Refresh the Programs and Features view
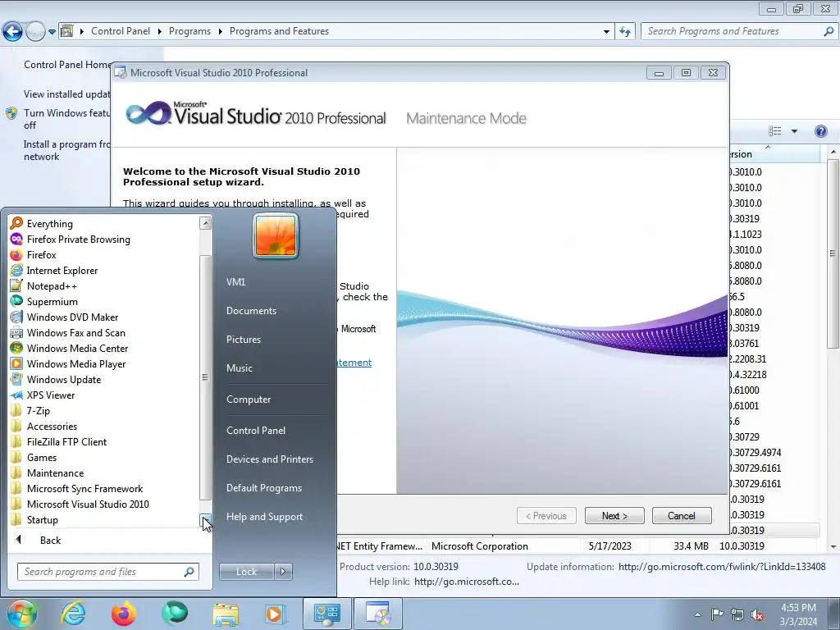This screenshot has height=630, width=840. click(625, 32)
